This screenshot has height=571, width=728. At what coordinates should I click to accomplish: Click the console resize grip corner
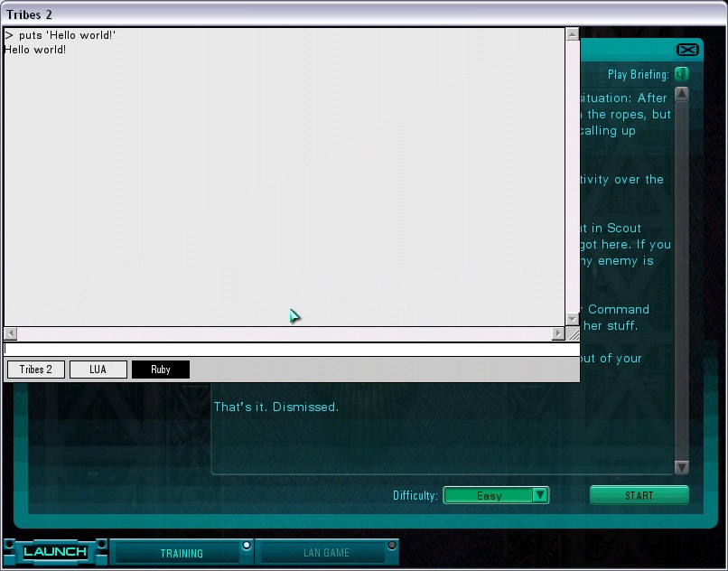click(573, 333)
